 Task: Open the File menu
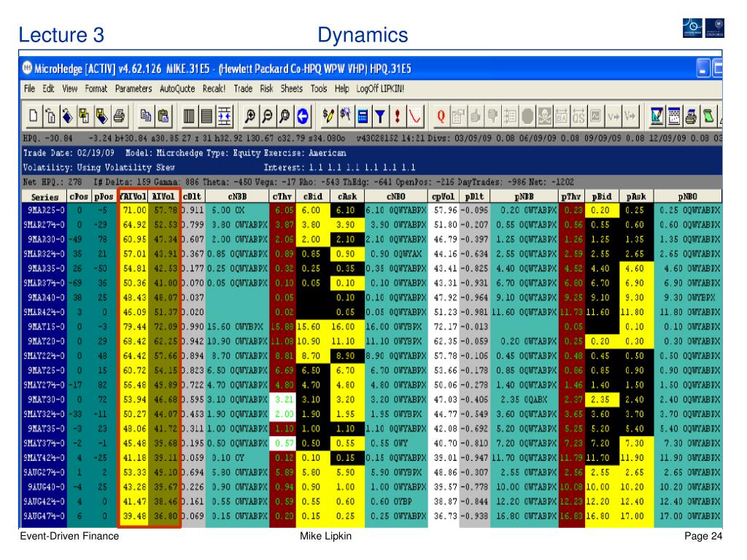pos(29,88)
